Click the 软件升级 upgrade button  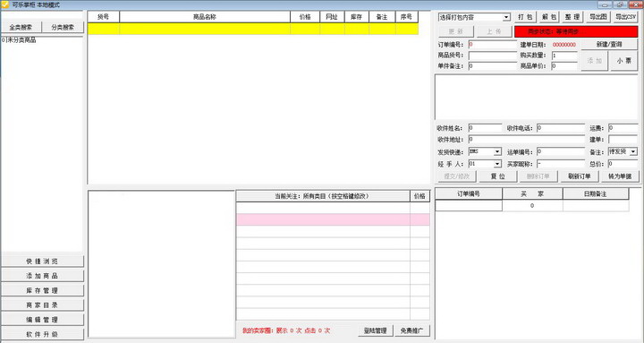coord(42,334)
